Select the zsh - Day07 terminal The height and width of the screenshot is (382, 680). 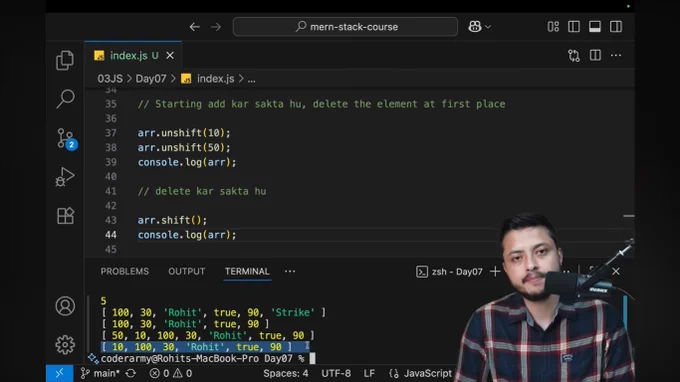click(449, 272)
